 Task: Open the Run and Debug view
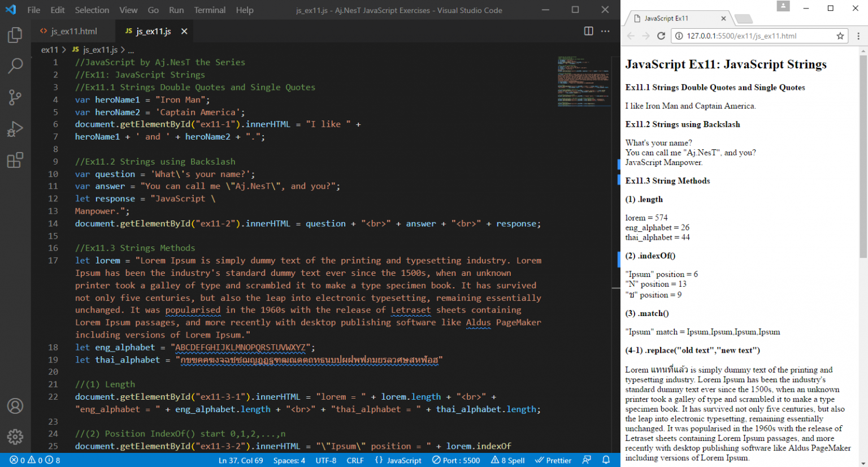coord(15,129)
